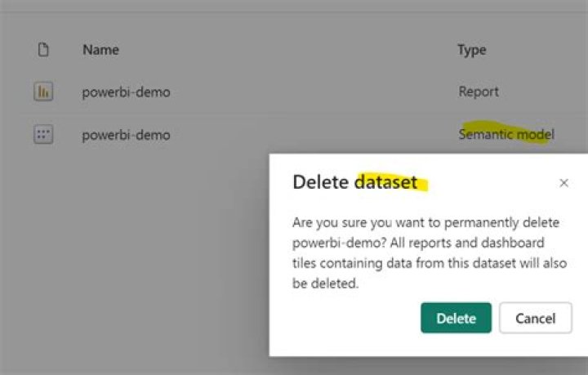Screen dimensions: 588x375
Task: Click the highlighted Semantic model type label
Action: [506, 134]
